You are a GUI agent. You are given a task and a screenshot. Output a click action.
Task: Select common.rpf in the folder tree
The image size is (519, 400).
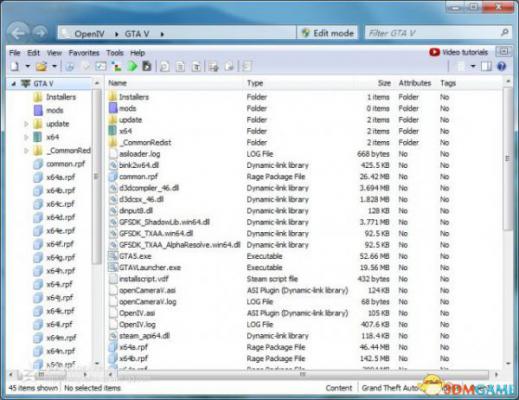(65, 164)
